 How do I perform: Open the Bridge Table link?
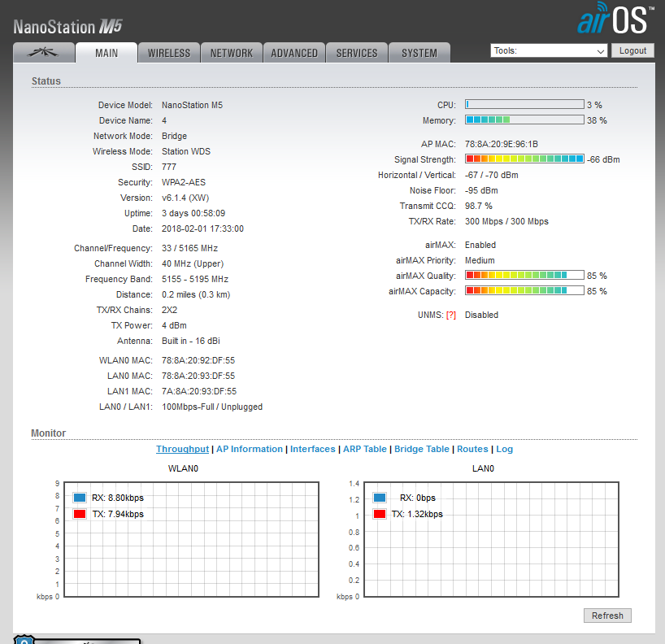(422, 449)
